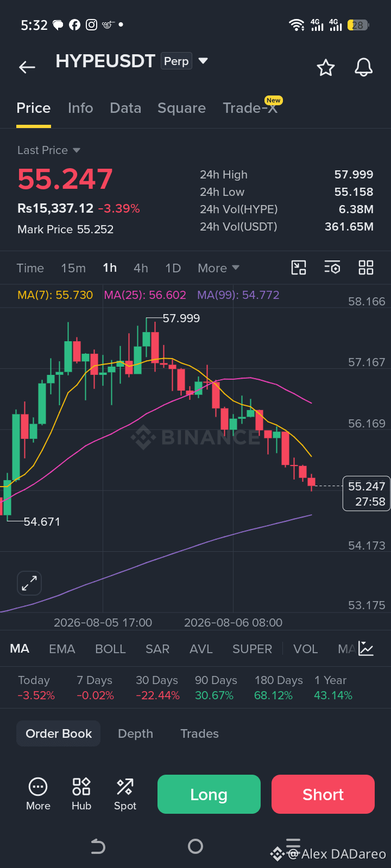Select the 15m chart interval
This screenshot has height=868, width=391.
[73, 268]
